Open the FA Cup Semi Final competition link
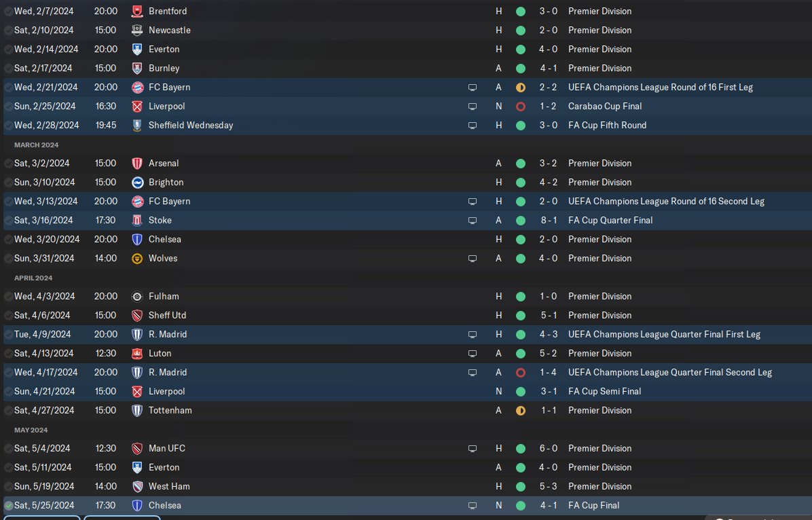 (605, 392)
